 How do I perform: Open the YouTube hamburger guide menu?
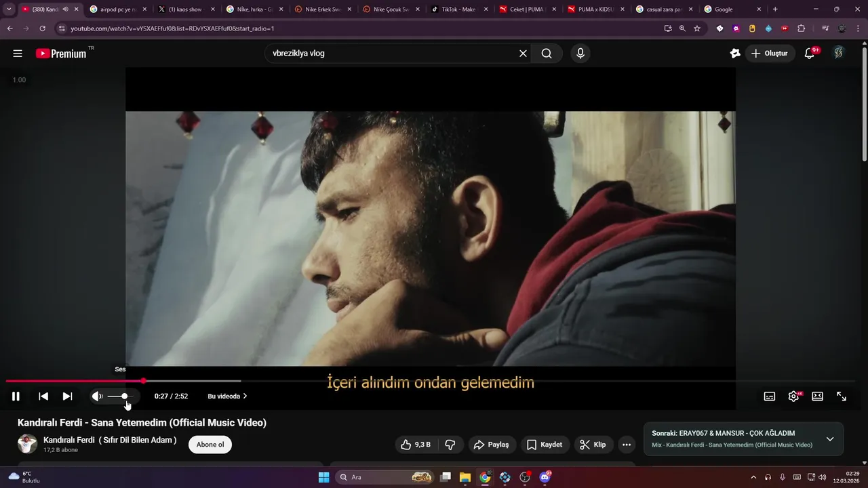18,54
